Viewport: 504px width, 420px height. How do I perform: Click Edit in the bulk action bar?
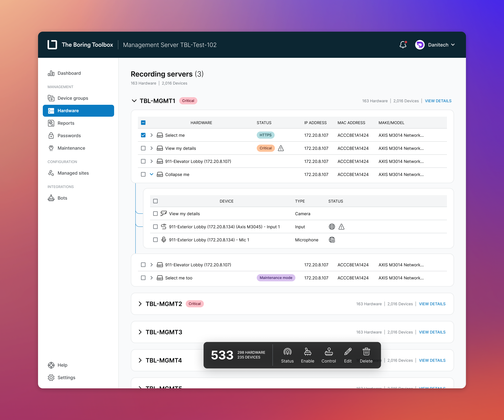348,355
